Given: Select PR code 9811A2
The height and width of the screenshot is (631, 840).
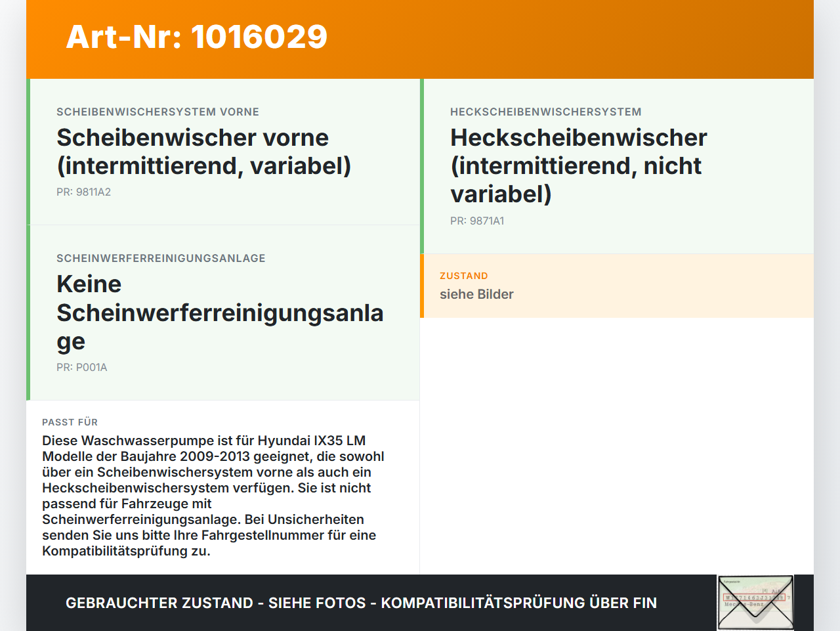Looking at the screenshot, I should (x=84, y=192).
